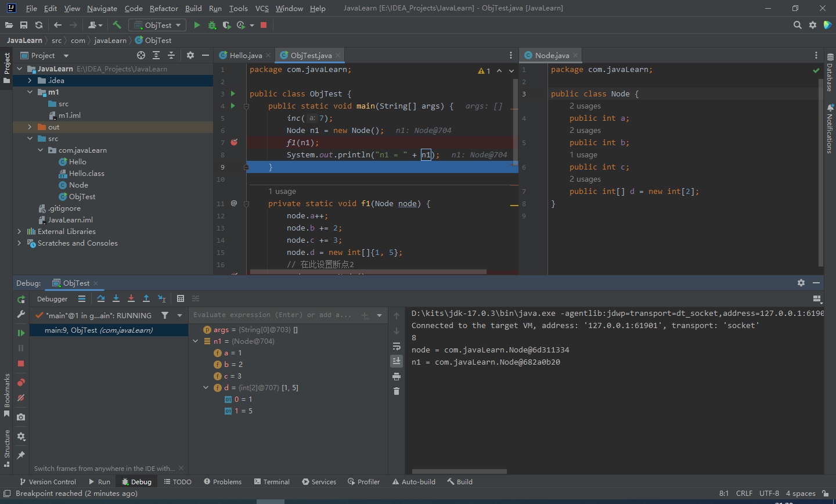The height and width of the screenshot is (504, 836).
Task: Toggle the Bookmarks tool window strip
Action: tap(6, 395)
